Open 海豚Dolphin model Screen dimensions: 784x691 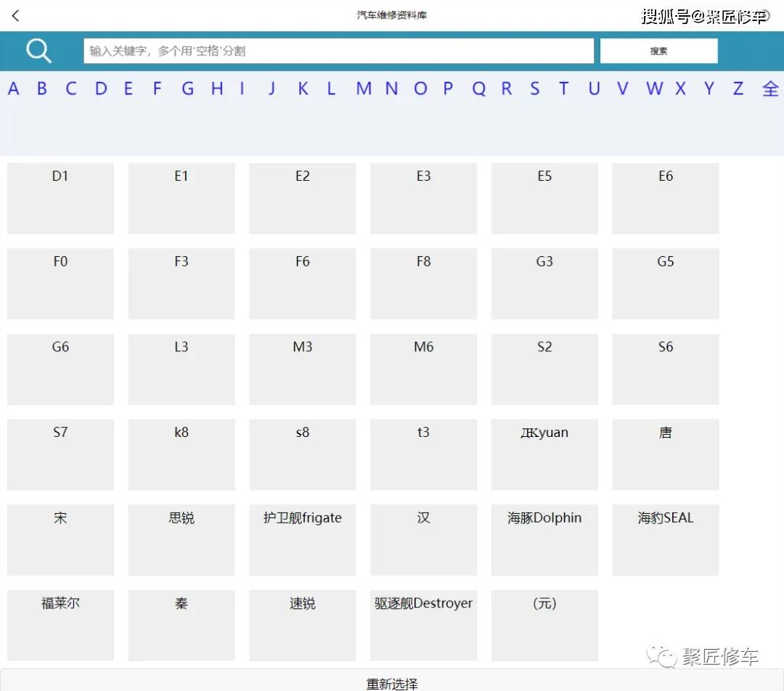coord(544,540)
